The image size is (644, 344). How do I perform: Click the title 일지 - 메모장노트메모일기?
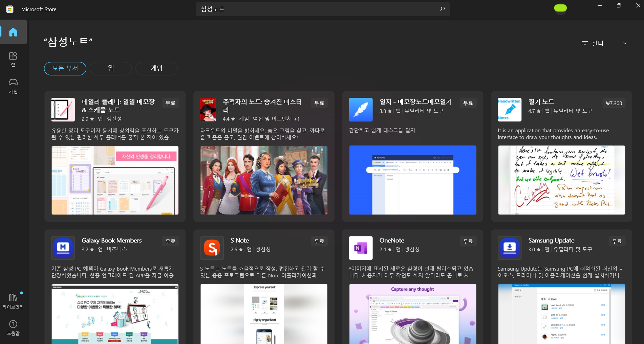click(416, 102)
